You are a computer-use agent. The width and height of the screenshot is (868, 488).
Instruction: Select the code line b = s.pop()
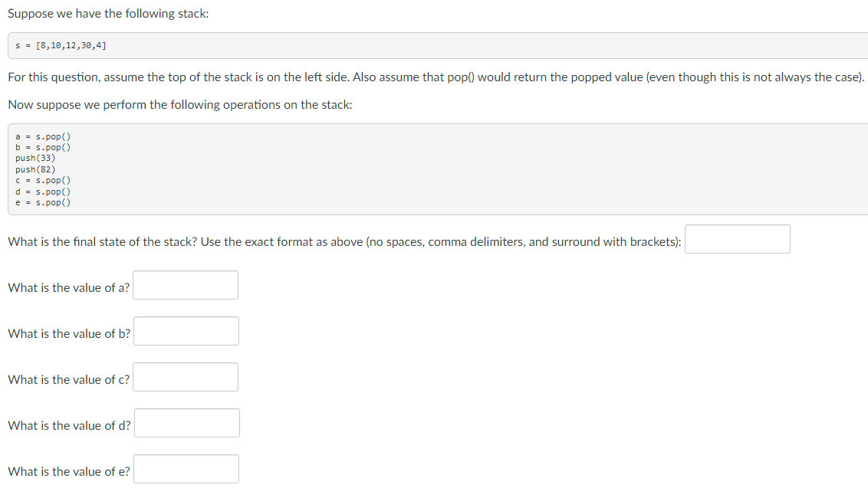coord(43,147)
